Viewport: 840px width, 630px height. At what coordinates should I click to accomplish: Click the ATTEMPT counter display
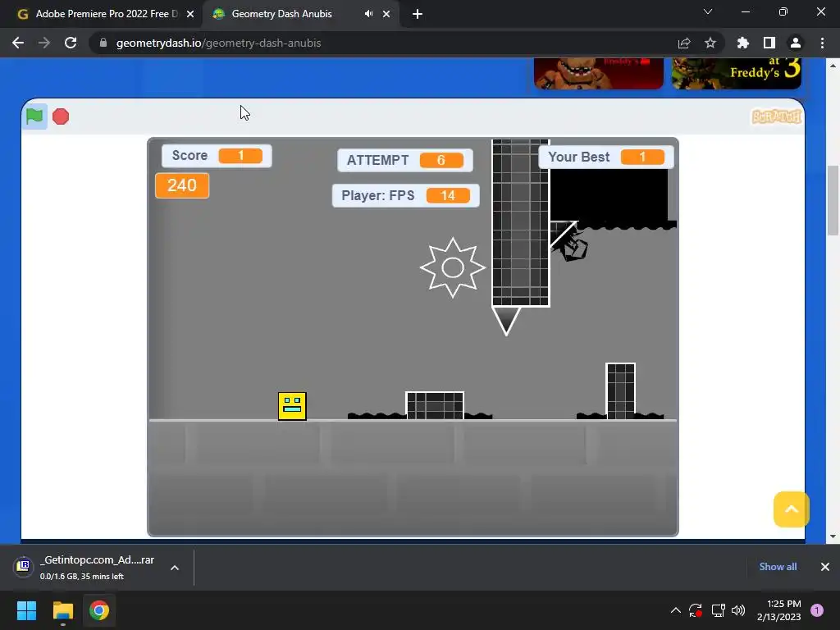click(405, 160)
